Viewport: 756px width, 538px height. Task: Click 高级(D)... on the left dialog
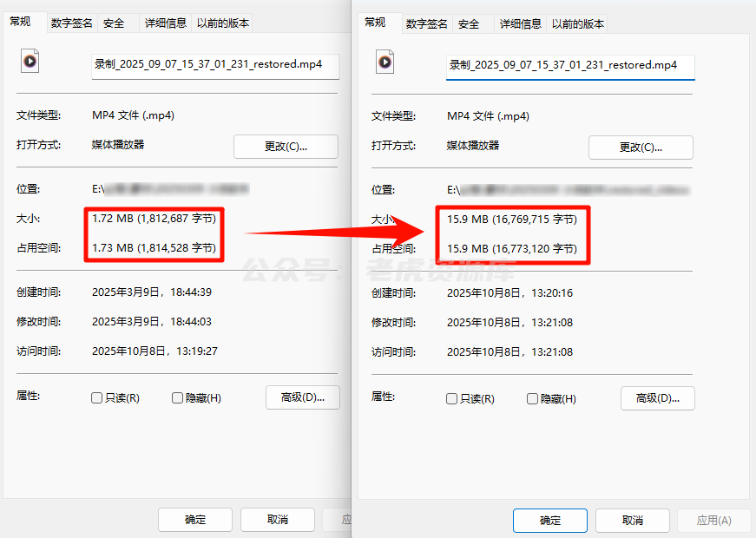[x=302, y=397]
